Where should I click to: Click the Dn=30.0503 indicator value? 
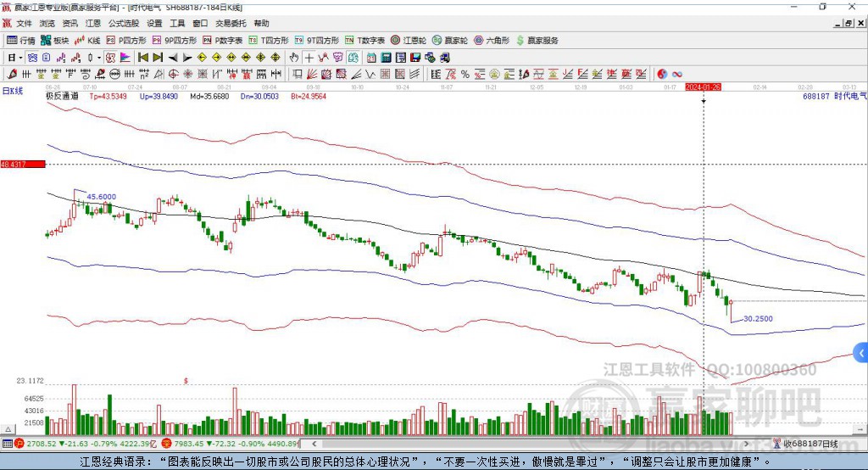[259, 97]
